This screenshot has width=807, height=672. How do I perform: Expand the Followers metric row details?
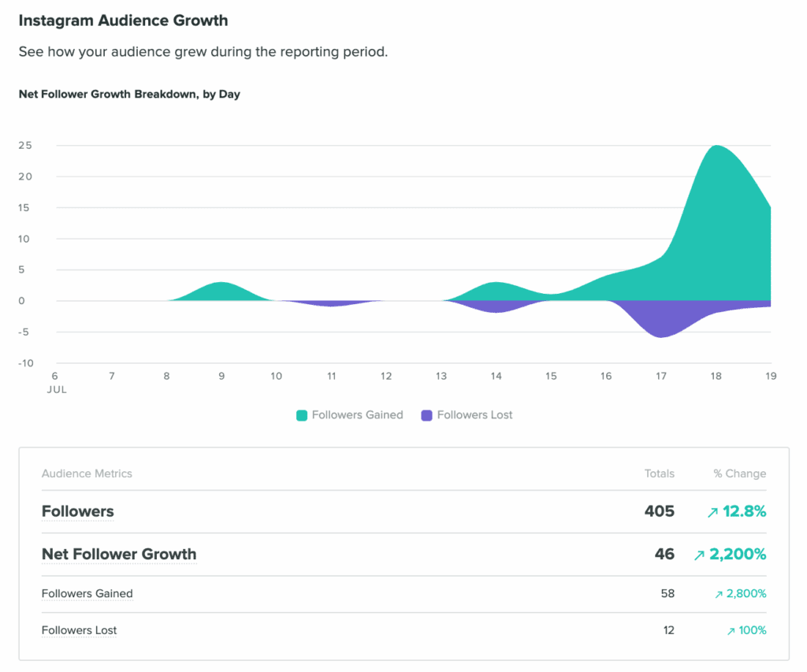[x=77, y=511]
